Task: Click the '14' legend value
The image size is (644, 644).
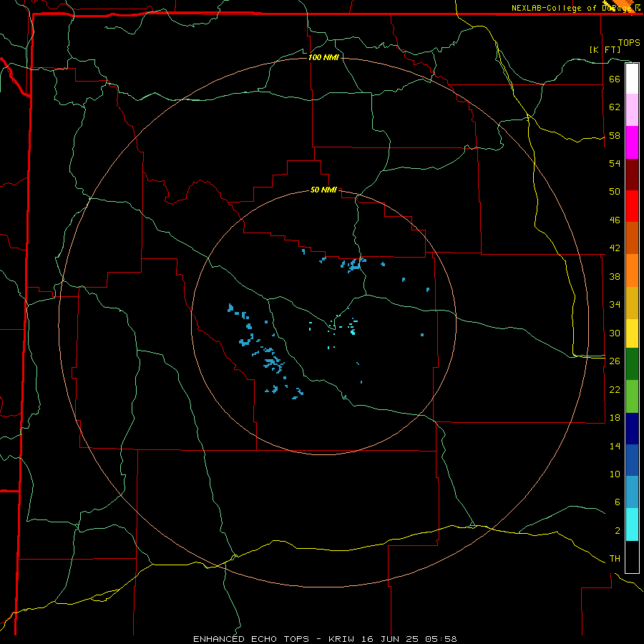Action: [615, 446]
